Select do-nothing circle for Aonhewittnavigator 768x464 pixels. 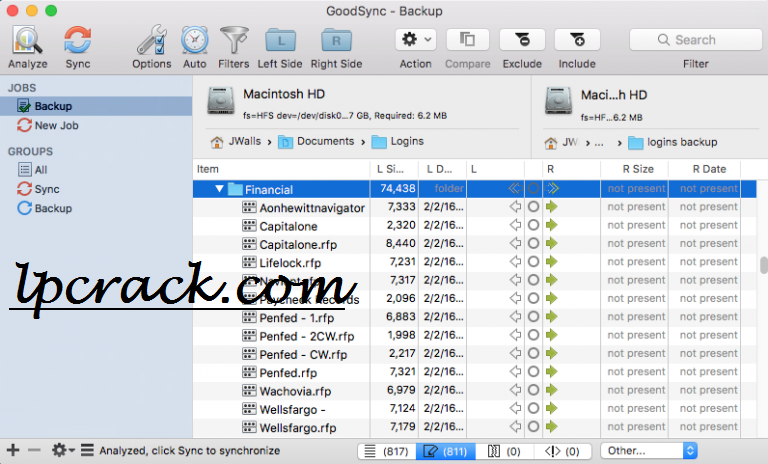click(x=533, y=207)
